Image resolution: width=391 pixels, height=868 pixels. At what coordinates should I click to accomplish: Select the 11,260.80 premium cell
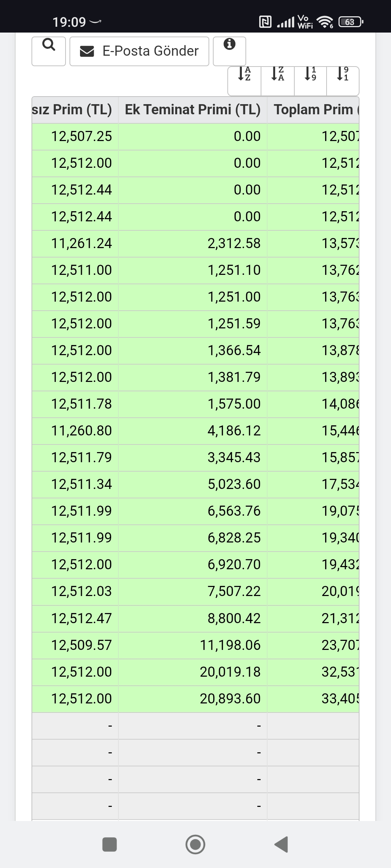[75, 431]
